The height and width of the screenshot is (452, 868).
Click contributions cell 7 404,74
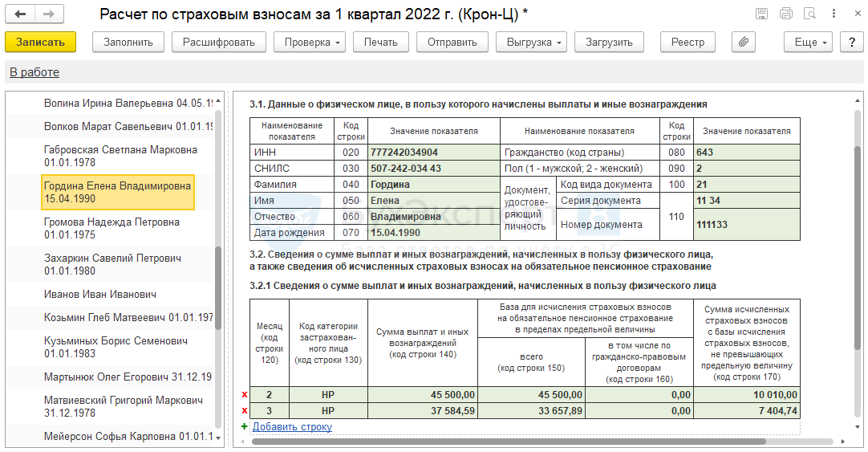pyautogui.click(x=747, y=411)
